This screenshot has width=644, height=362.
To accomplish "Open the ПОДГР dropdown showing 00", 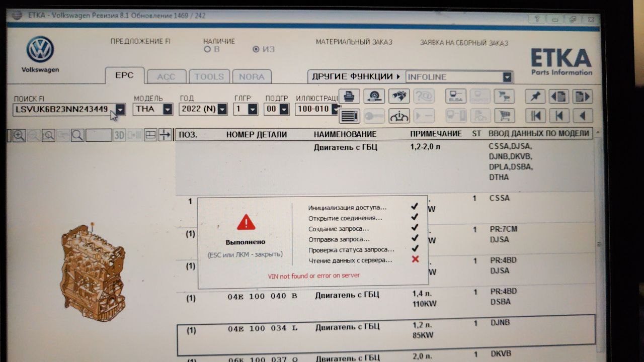I will (x=284, y=109).
